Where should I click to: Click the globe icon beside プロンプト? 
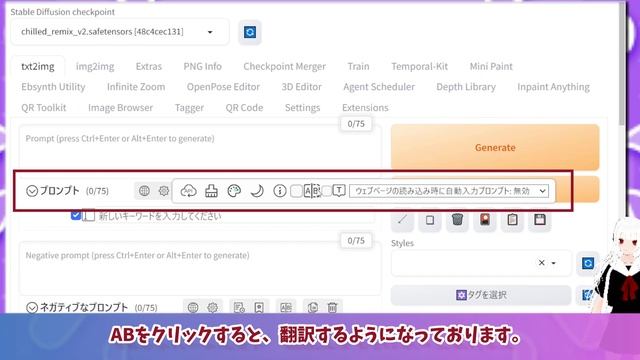144,191
